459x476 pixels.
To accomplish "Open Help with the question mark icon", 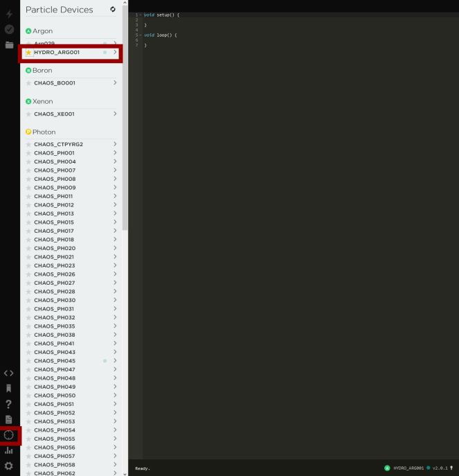I will [x=9, y=404].
